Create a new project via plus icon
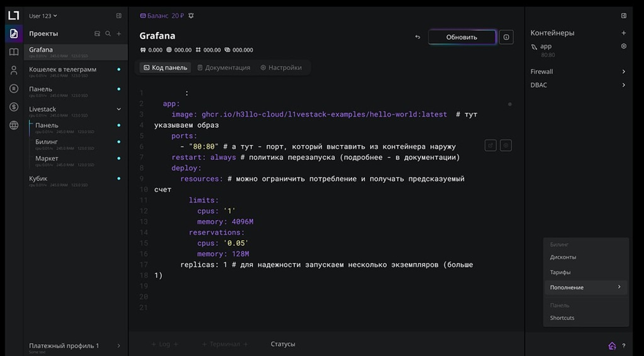Viewport: 644px width, 356px height. point(119,33)
